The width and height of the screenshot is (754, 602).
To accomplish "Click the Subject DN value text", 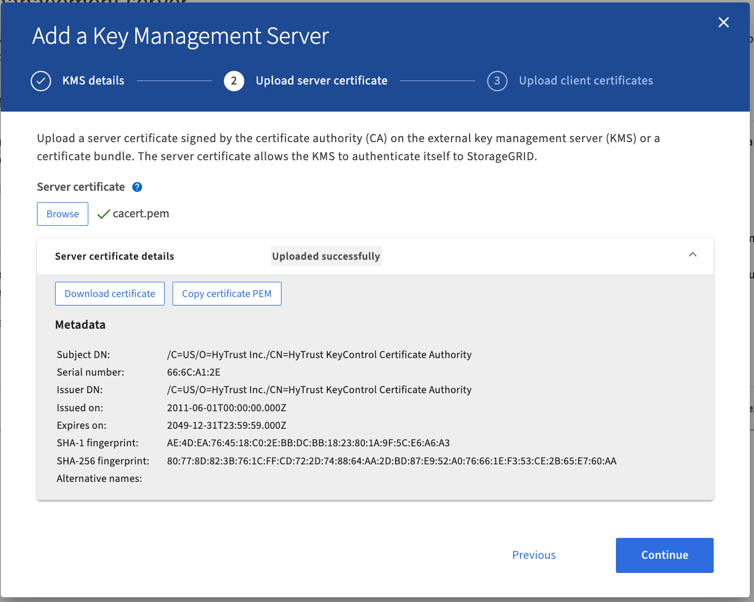I will (319, 355).
